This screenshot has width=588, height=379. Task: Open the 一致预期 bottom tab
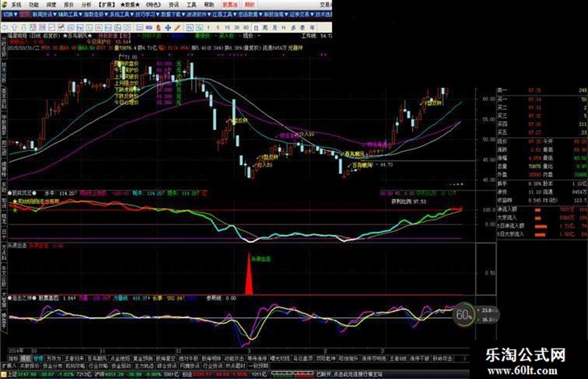pyautogui.click(x=258, y=365)
